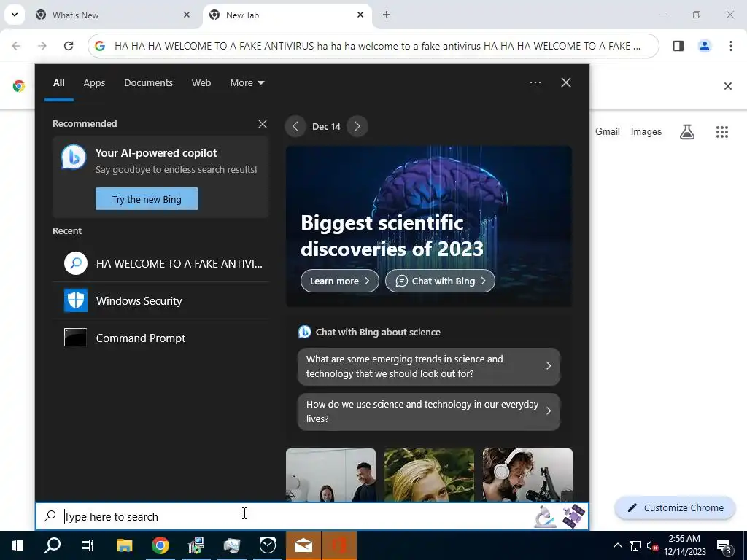The width and height of the screenshot is (747, 560).
Task: Open recent search HA WELCOME TO A FAKE ANTIVI
Action: pyautogui.click(x=161, y=263)
